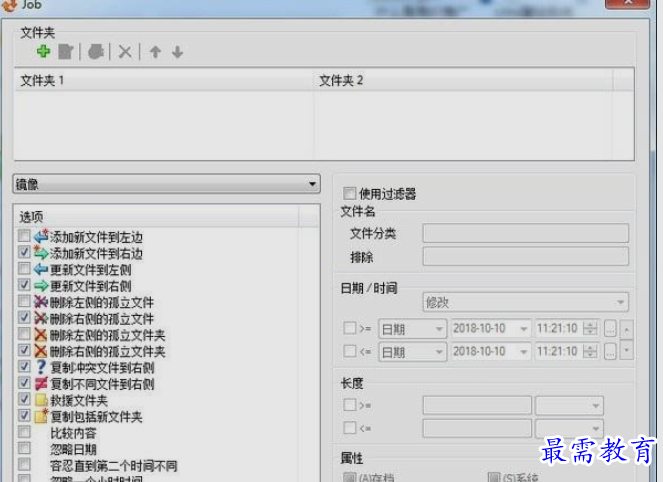The height and width of the screenshot is (482, 663).
Task: Click the folder icon of 复制包括新文件夹
Action: (x=41, y=416)
